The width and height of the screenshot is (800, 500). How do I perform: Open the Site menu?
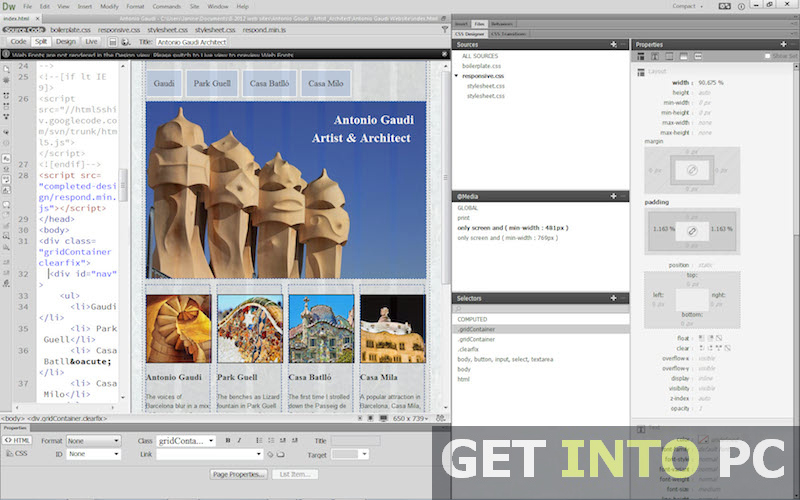pyautogui.click(x=194, y=7)
